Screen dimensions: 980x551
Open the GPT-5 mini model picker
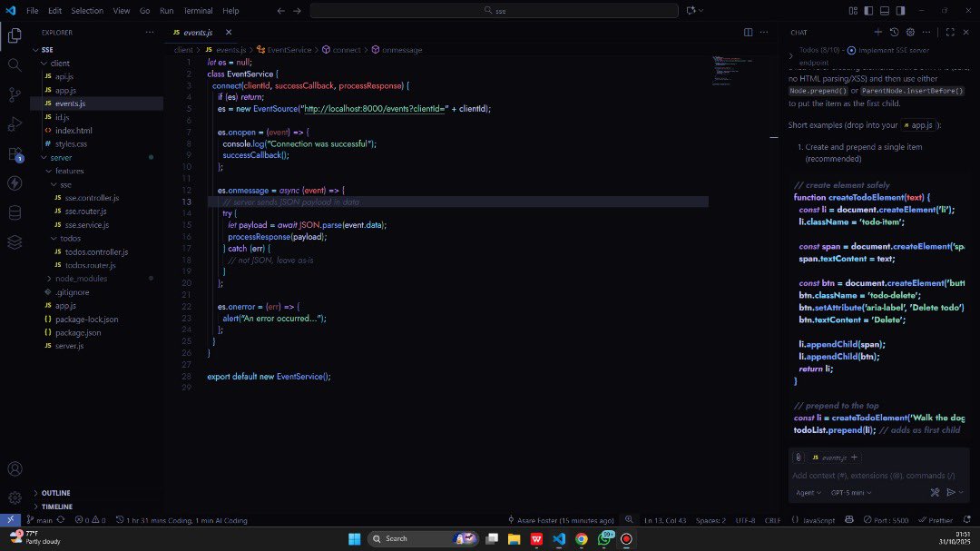pyautogui.click(x=849, y=492)
